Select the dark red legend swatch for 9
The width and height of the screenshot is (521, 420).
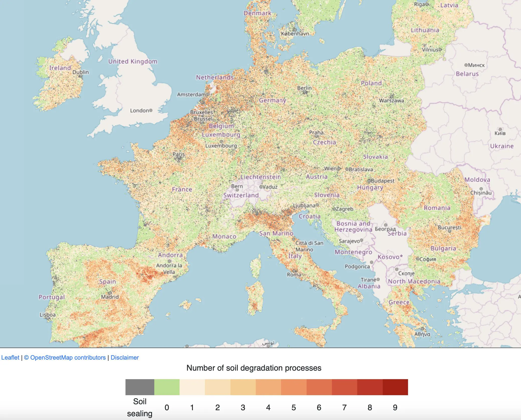coord(395,387)
